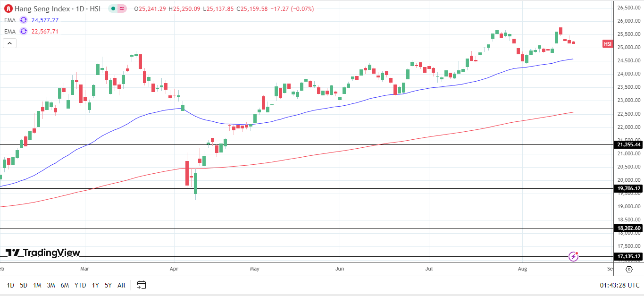Viewport: 644px width, 296px height.
Task: Click refresh icon beside EMA 24,577.27
Action: (24, 20)
